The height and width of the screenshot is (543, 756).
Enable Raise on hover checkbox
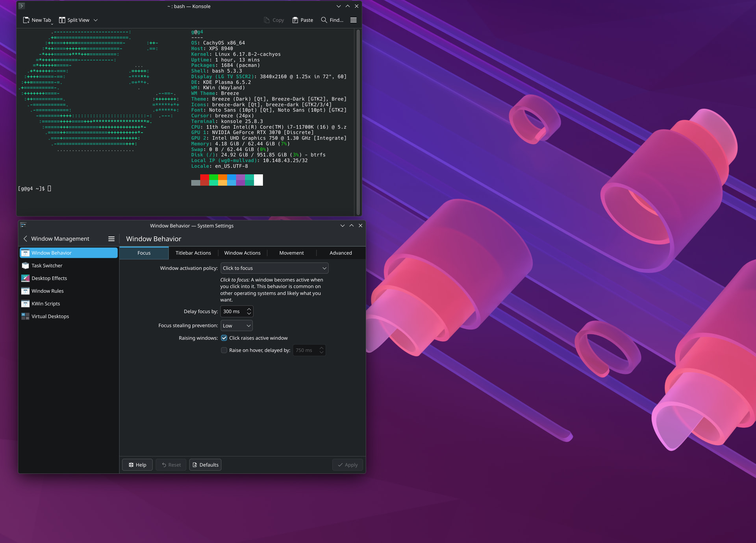click(x=224, y=350)
